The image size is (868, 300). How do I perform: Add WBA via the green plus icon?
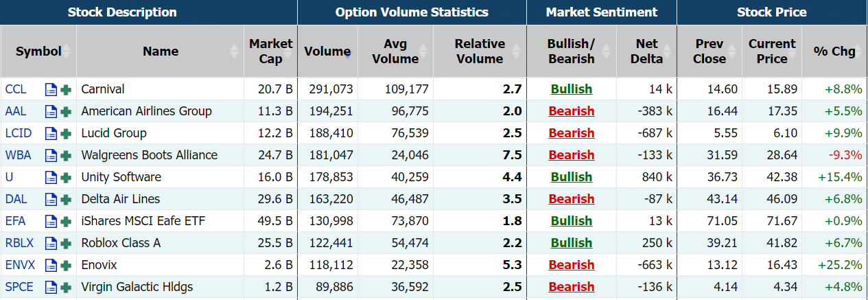click(x=66, y=155)
